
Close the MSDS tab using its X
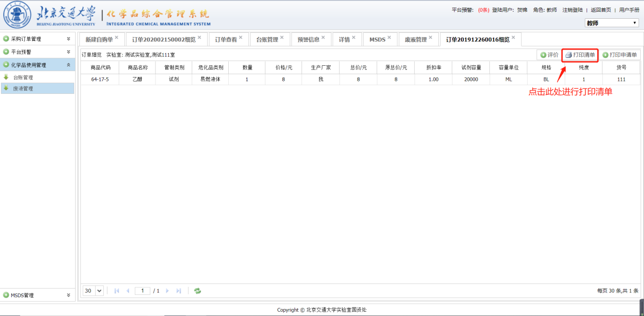coord(389,38)
